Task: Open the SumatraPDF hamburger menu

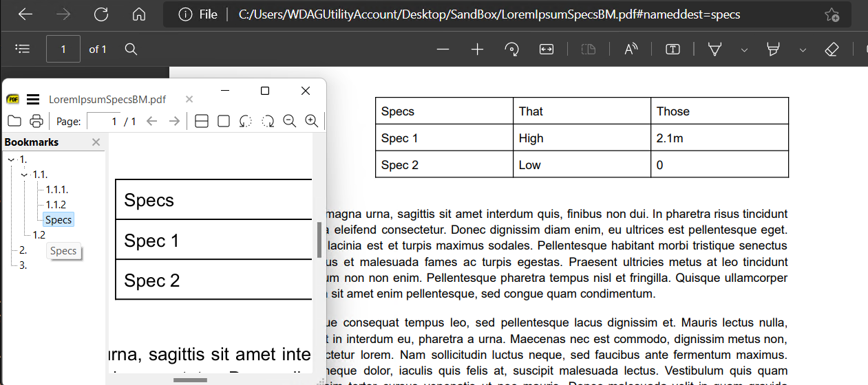Action: pyautogui.click(x=33, y=99)
